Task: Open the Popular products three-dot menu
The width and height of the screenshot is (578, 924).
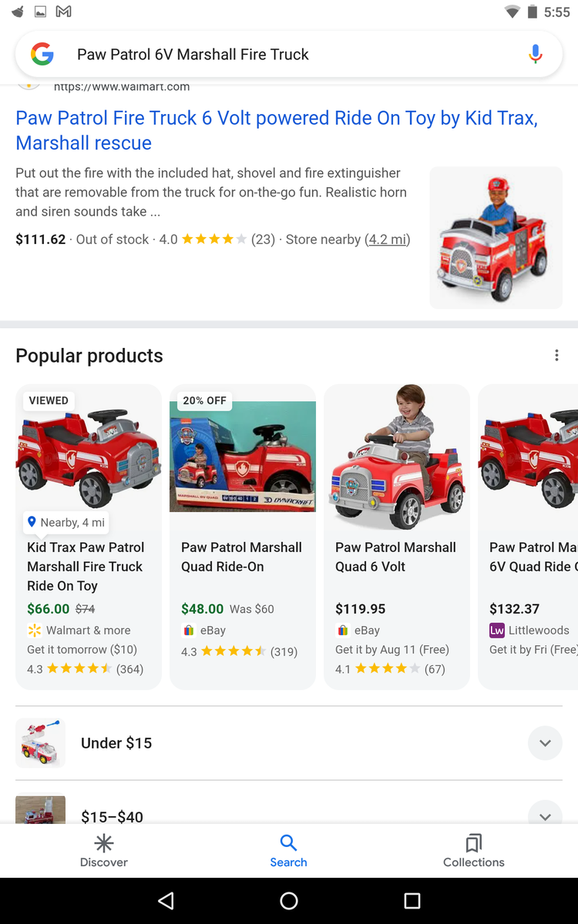Action: [556, 356]
